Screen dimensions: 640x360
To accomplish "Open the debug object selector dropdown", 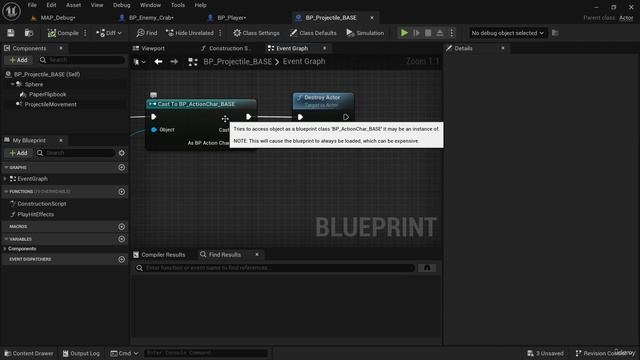I will [x=507, y=33].
